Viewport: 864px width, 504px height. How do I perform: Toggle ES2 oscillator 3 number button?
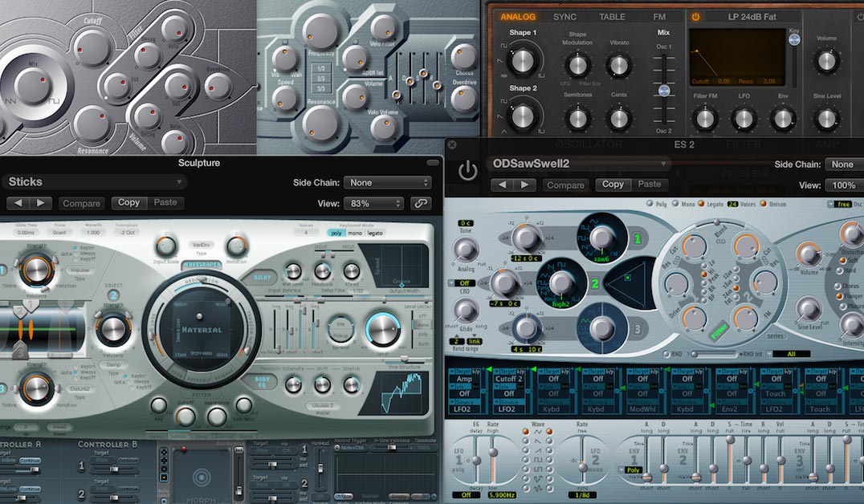[x=638, y=329]
